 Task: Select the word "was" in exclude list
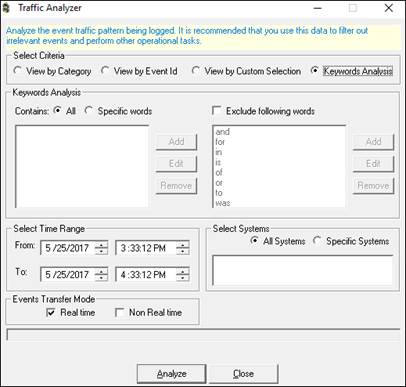point(223,203)
